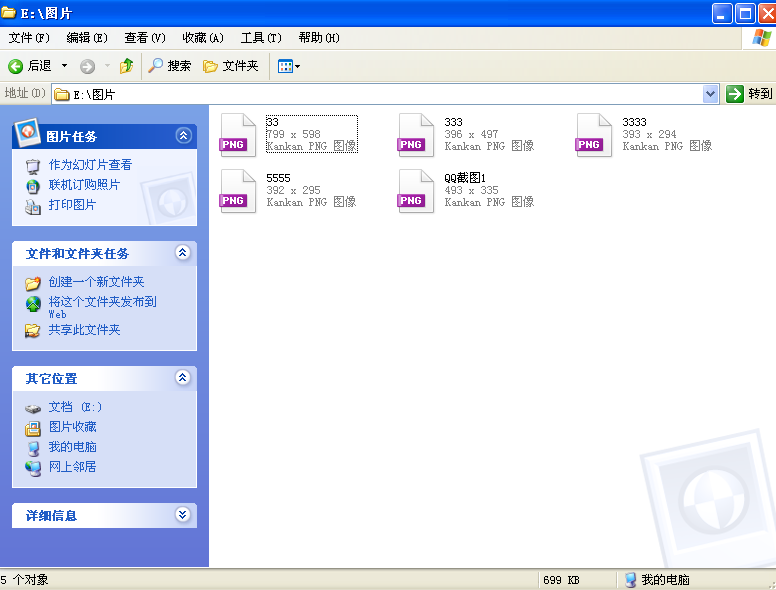The width and height of the screenshot is (776, 590).
Task: Click 共享此文件夹 link
Action: 85,330
